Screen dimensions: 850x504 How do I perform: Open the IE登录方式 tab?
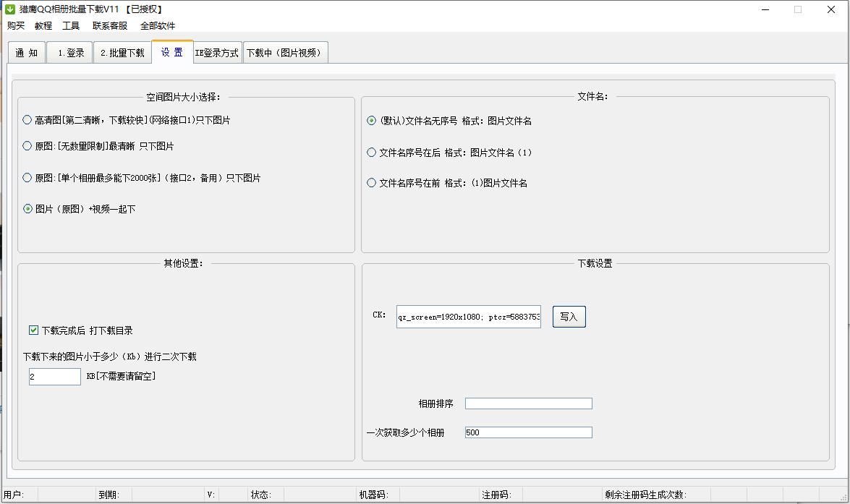coord(217,53)
